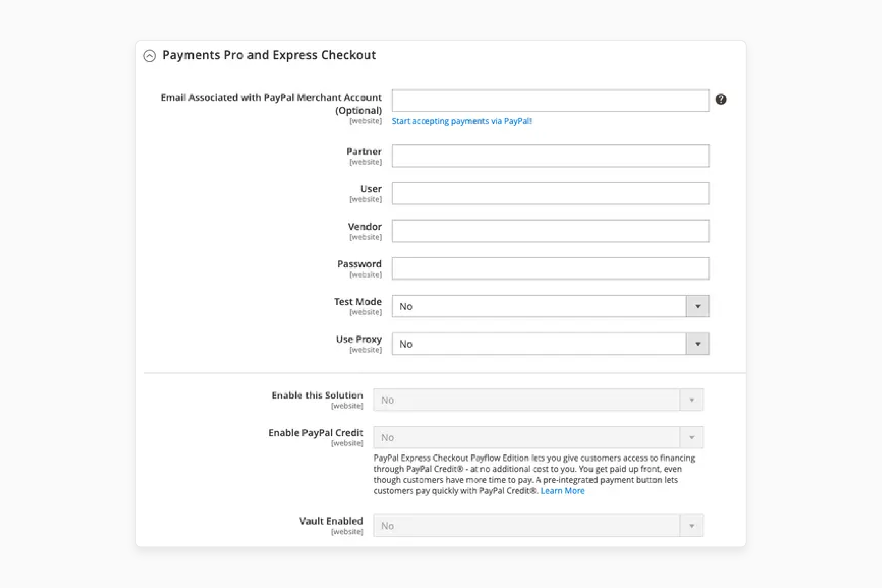882x588 pixels.
Task: Open the Start accepting payments via PayPal link
Action: tap(462, 121)
